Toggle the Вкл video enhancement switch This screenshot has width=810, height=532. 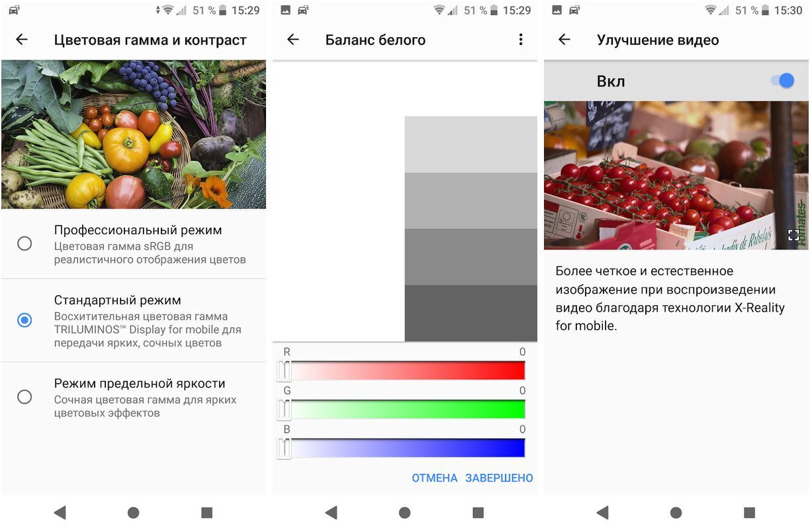pyautogui.click(x=783, y=81)
